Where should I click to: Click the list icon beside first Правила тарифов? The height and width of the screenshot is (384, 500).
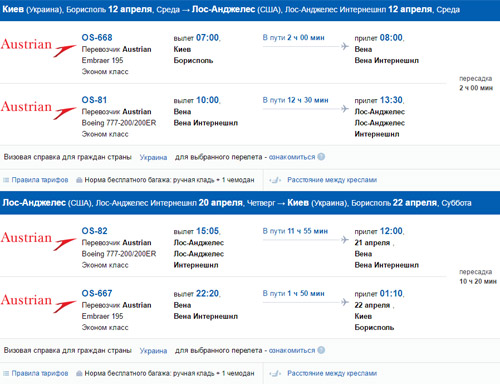(x=6, y=180)
